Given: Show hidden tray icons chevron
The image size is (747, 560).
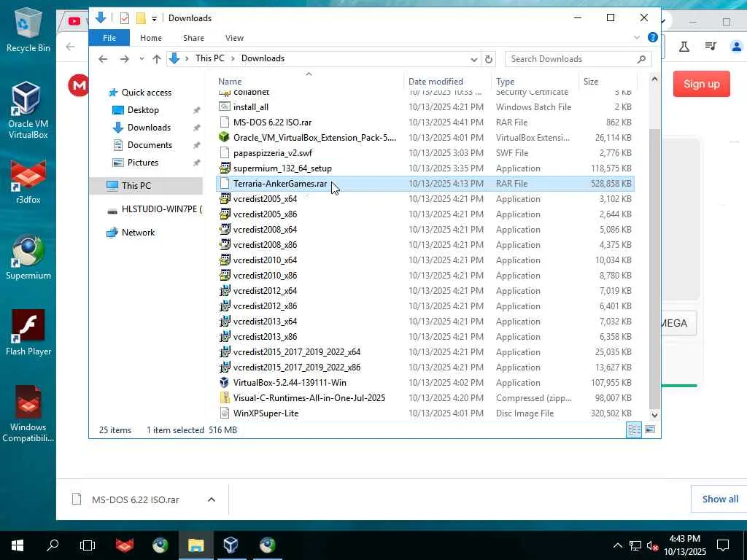Looking at the screenshot, I should (x=617, y=545).
